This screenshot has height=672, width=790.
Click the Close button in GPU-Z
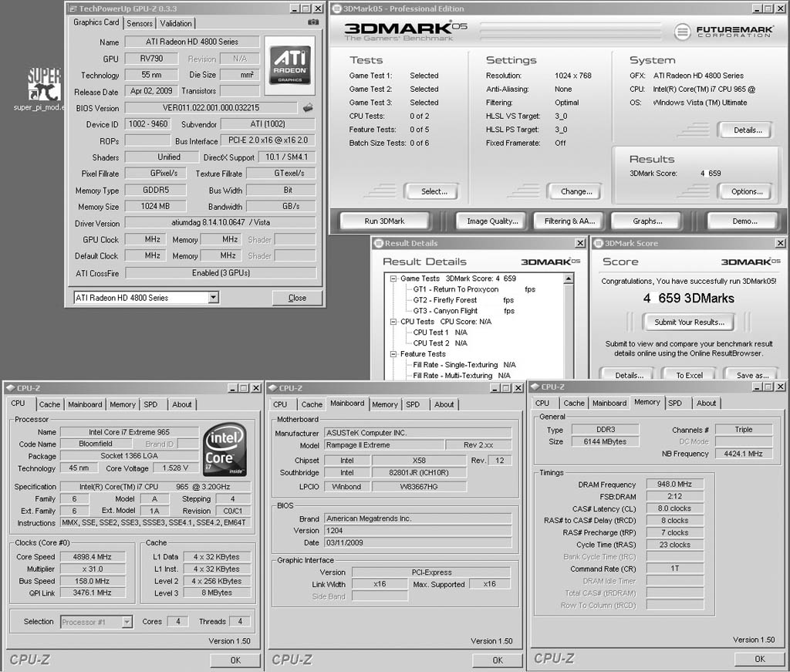tap(297, 298)
